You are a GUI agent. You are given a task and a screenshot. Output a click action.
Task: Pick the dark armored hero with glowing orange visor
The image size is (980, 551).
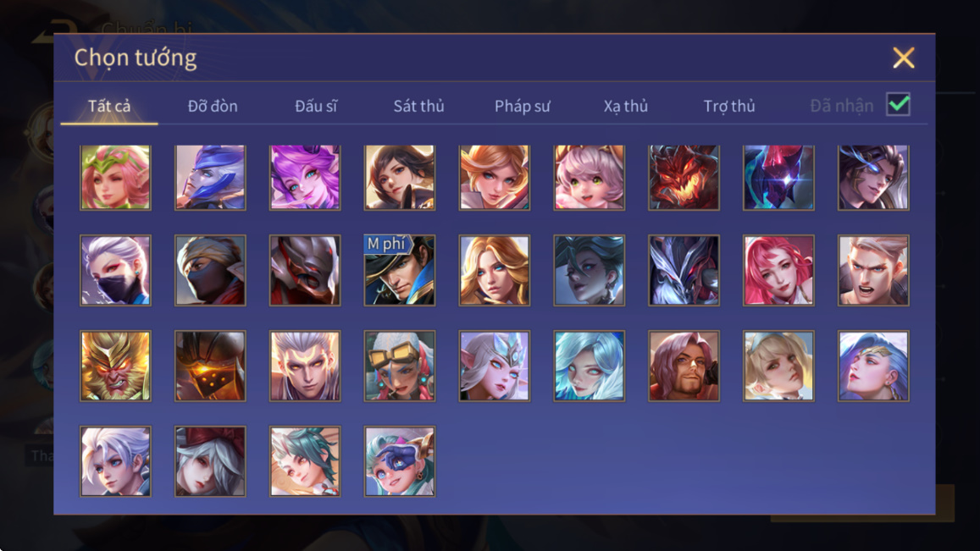point(210,366)
